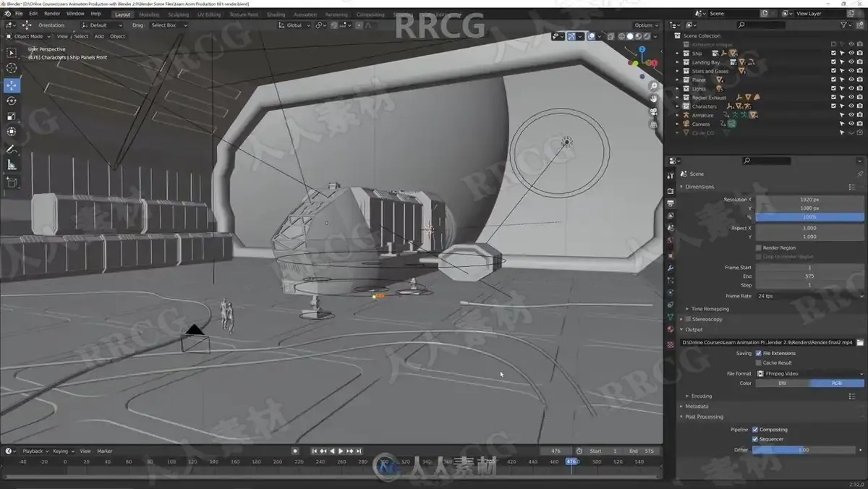The image size is (868, 489).
Task: Hide the Landing Bay collection in the outliner
Action: coord(851,62)
